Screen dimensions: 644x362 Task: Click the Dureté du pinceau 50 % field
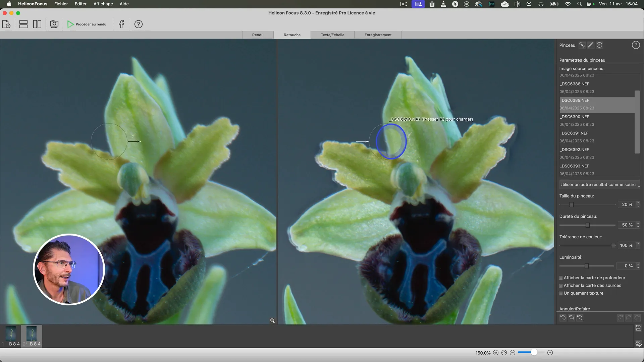point(627,225)
